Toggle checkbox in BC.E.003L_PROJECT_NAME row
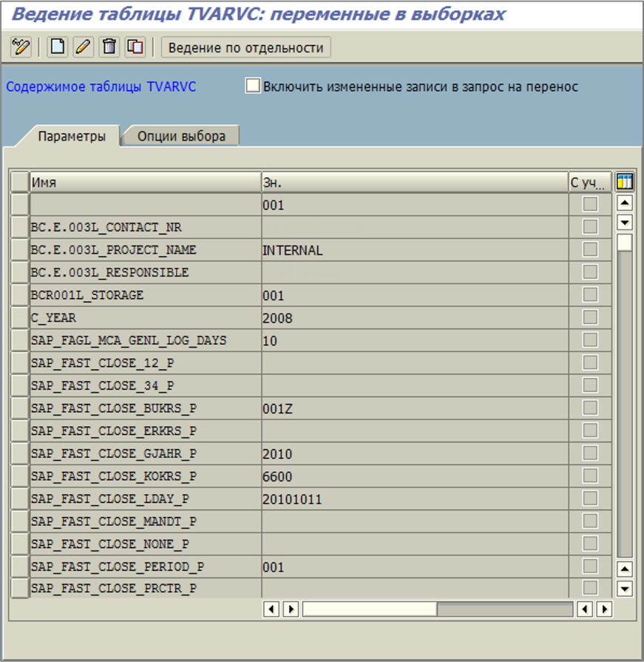Image resolution: width=644 pixels, height=662 pixels. click(x=590, y=249)
